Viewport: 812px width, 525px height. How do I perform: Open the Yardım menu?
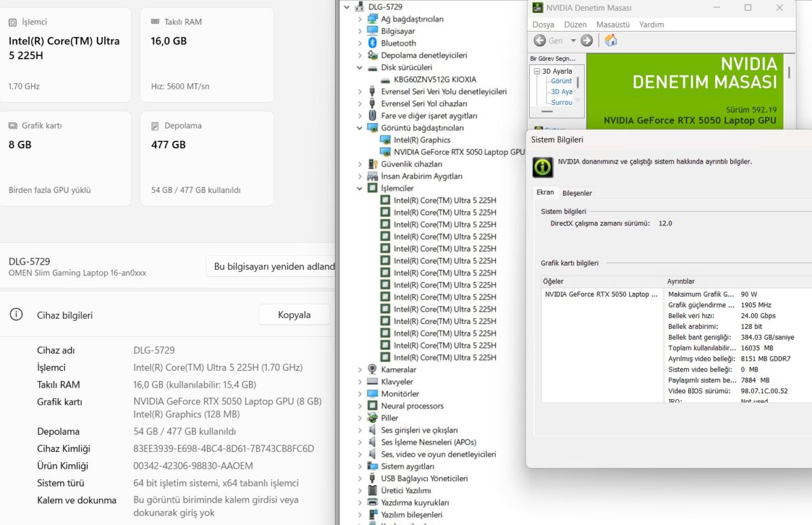pyautogui.click(x=652, y=24)
